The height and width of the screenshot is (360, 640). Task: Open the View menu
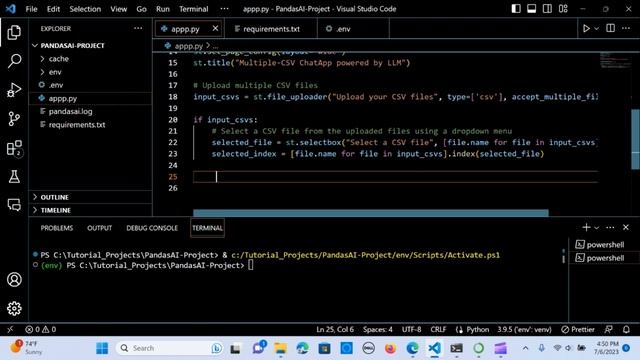click(118, 9)
